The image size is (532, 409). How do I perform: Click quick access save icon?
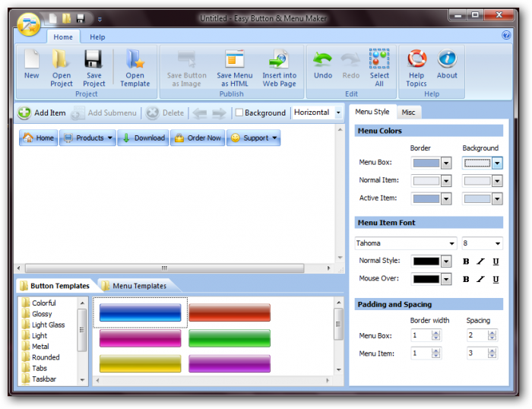pyautogui.click(x=81, y=18)
